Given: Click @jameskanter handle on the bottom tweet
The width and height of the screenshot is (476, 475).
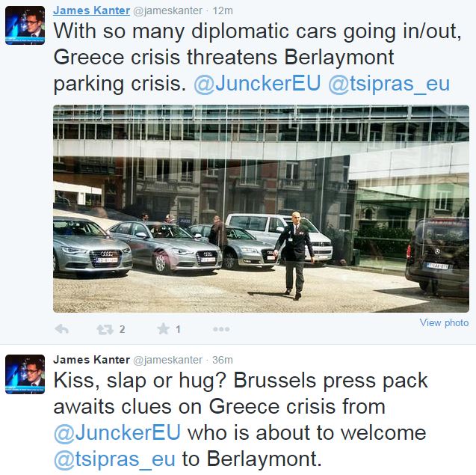Looking at the screenshot, I should tap(167, 360).
